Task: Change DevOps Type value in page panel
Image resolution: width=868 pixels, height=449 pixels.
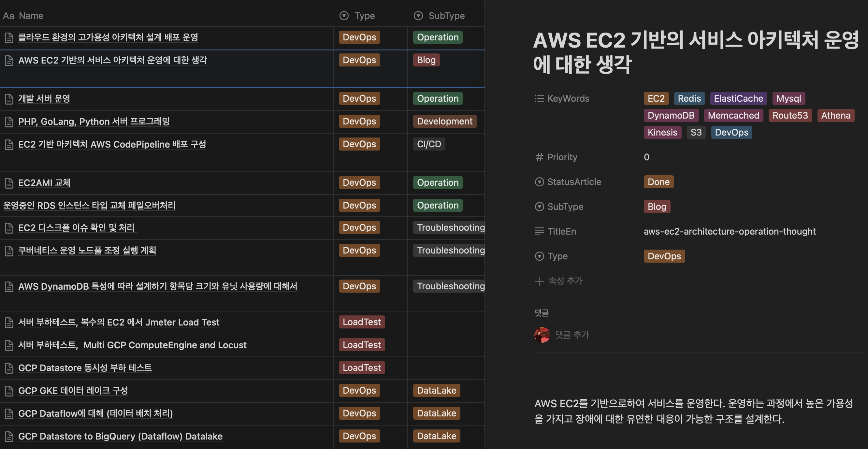Action: [664, 256]
